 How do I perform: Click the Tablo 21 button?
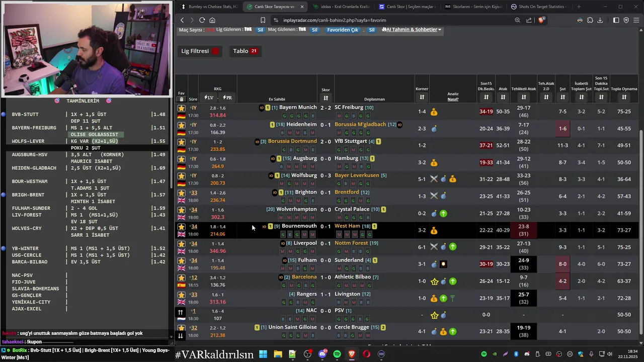245,51
